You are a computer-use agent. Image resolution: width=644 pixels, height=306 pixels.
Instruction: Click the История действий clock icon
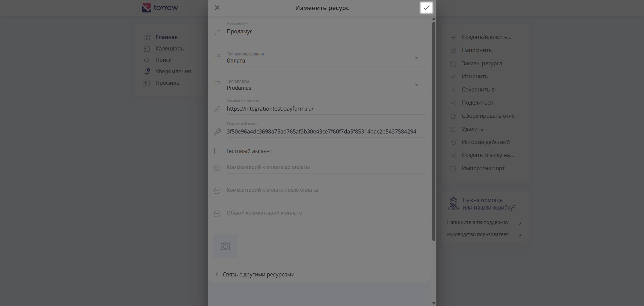(453, 142)
